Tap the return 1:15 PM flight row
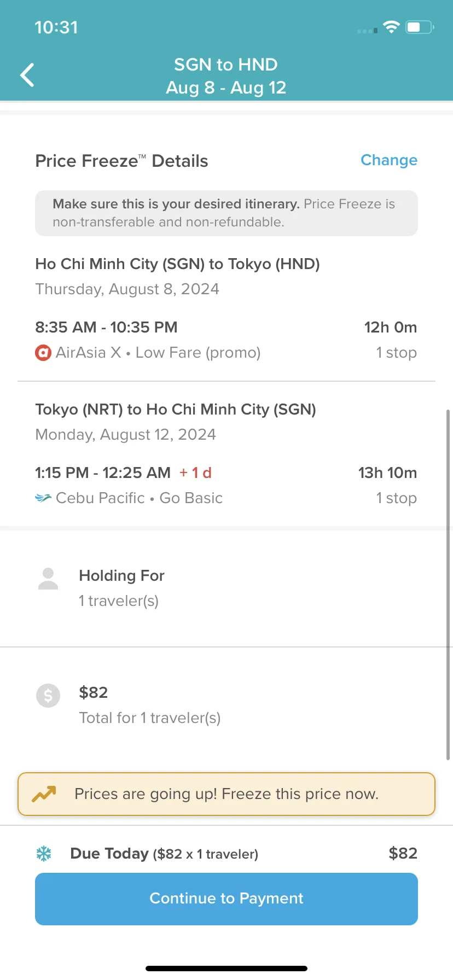 pos(226,486)
